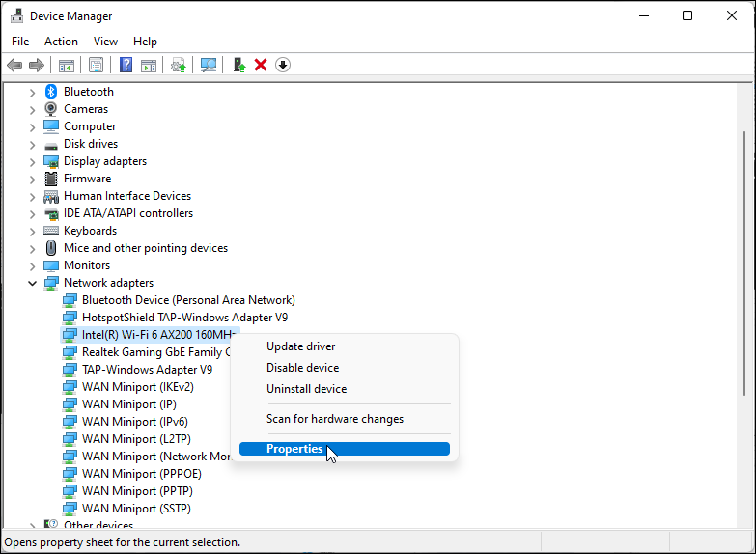Expand Mice and other pointing devices chevron
This screenshot has width=756, height=554.
pyautogui.click(x=32, y=248)
